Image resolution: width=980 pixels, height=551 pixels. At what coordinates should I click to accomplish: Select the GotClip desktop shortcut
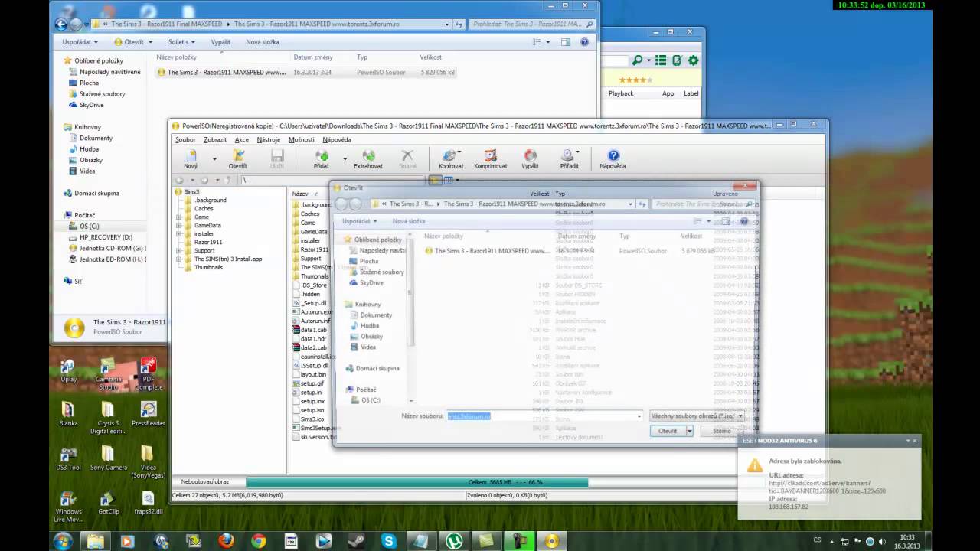[x=108, y=503]
